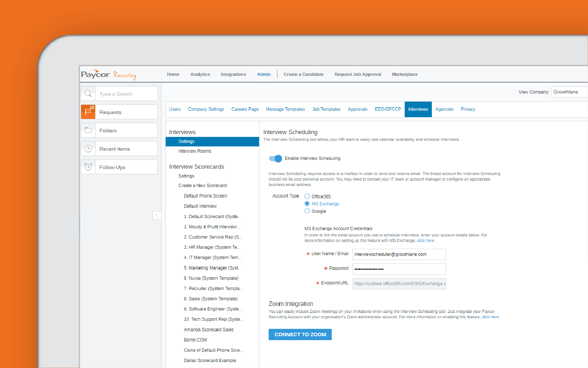The image size is (588, 368).
Task: Select the Google account type
Action: (x=307, y=211)
